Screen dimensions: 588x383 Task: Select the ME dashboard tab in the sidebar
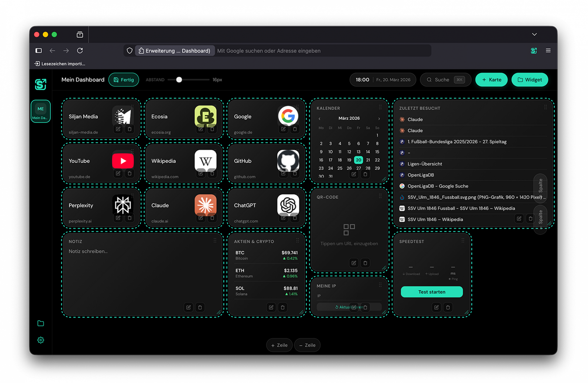click(40, 111)
